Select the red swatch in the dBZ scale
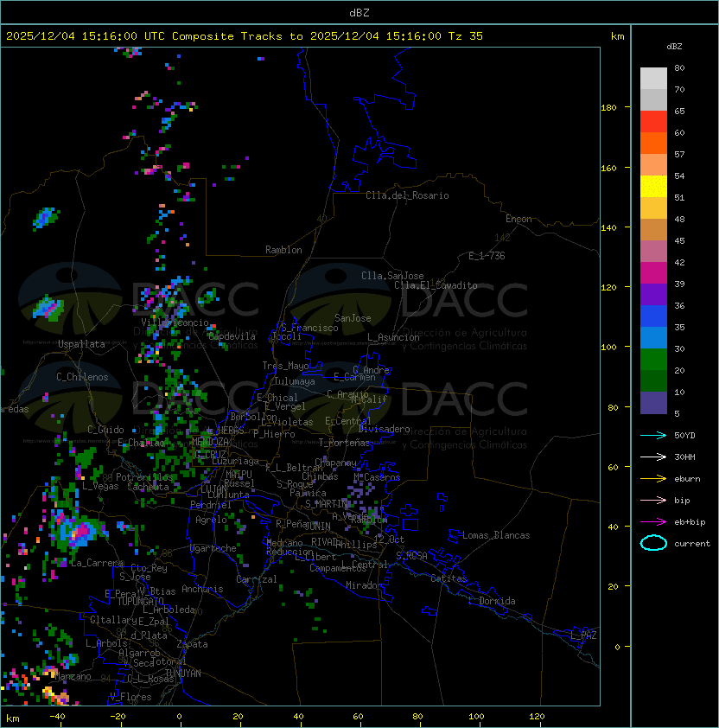Viewport: 719px width, 728px height. pyautogui.click(x=653, y=122)
